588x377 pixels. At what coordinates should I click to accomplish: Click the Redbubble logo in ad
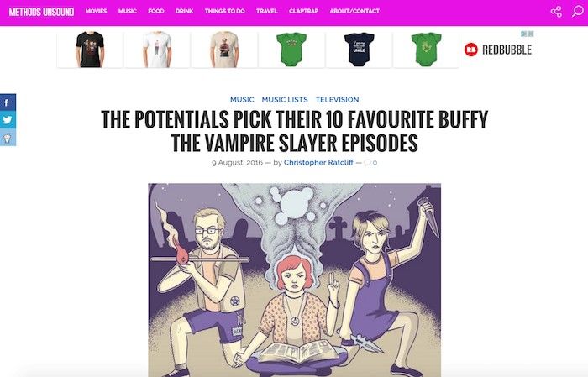[498, 50]
